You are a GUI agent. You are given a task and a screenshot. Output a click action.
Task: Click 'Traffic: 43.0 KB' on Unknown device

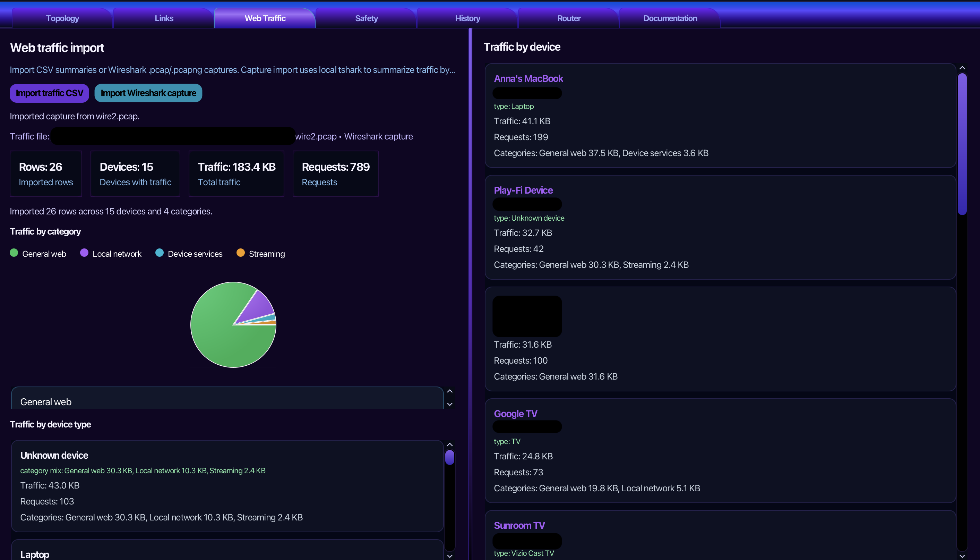[50, 485]
